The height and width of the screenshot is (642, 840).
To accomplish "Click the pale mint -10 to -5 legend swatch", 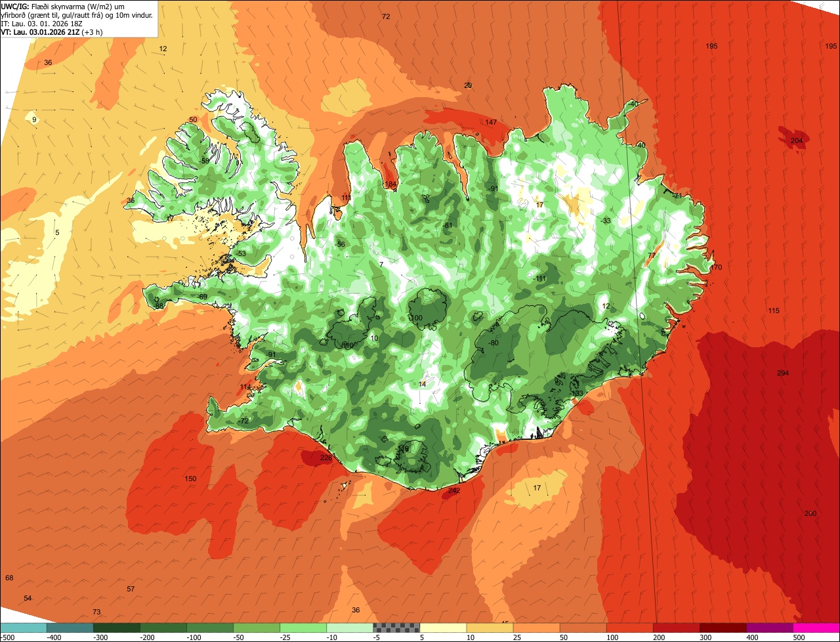I will [x=350, y=628].
